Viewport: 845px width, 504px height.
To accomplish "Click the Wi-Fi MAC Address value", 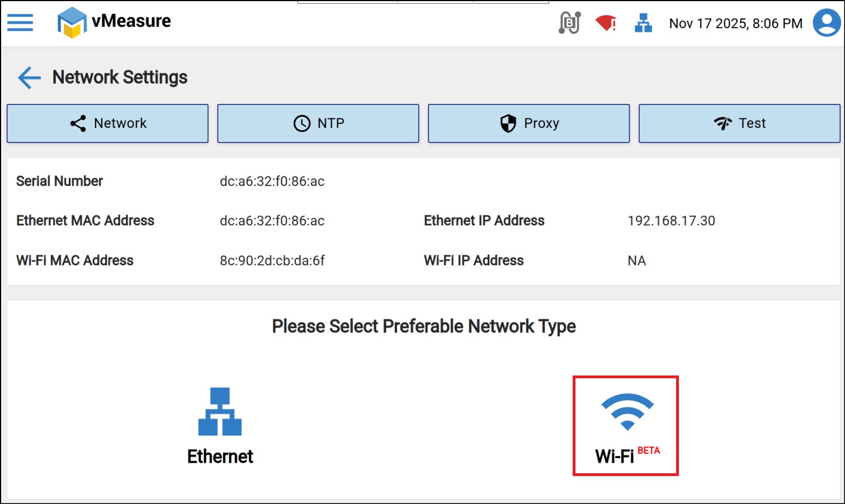I will coord(272,261).
